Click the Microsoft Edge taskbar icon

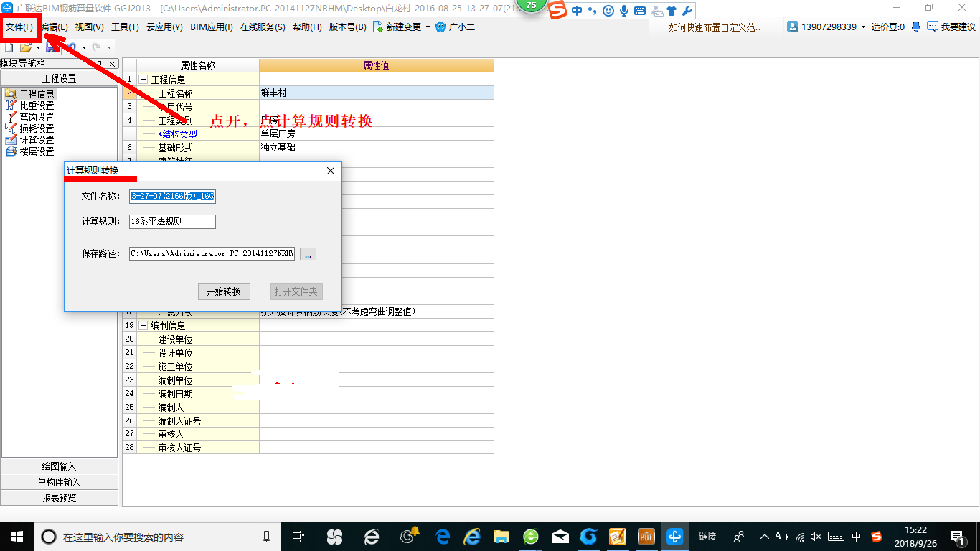[x=443, y=537]
